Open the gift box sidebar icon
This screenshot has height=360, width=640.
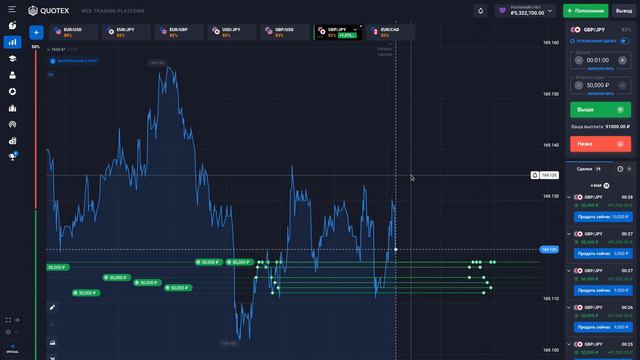click(12, 141)
